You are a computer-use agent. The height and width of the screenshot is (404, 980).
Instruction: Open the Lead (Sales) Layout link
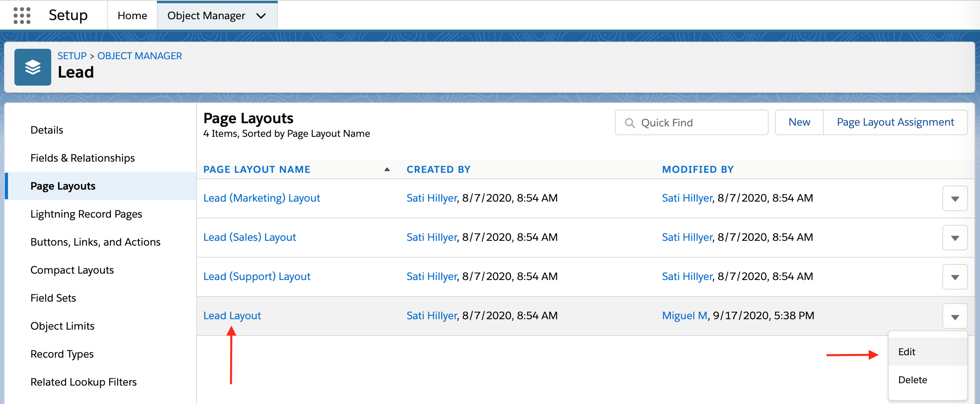(x=250, y=237)
